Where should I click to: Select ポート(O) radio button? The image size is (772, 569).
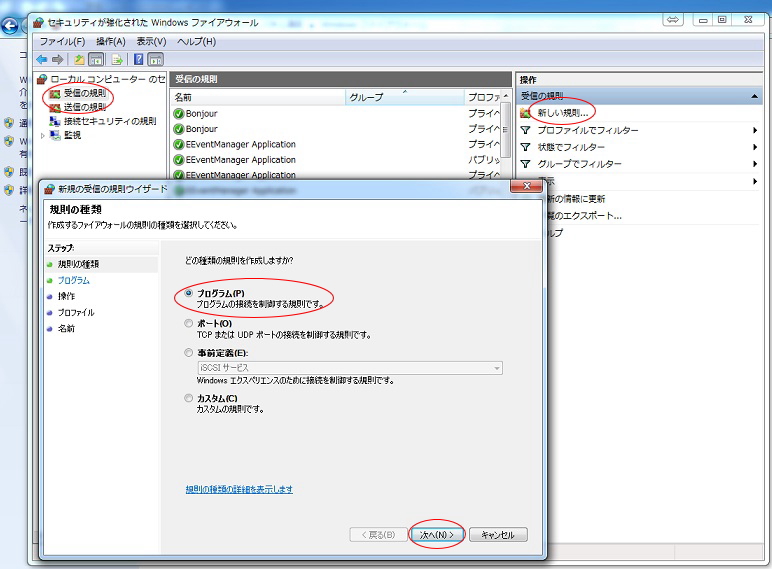tap(189, 323)
